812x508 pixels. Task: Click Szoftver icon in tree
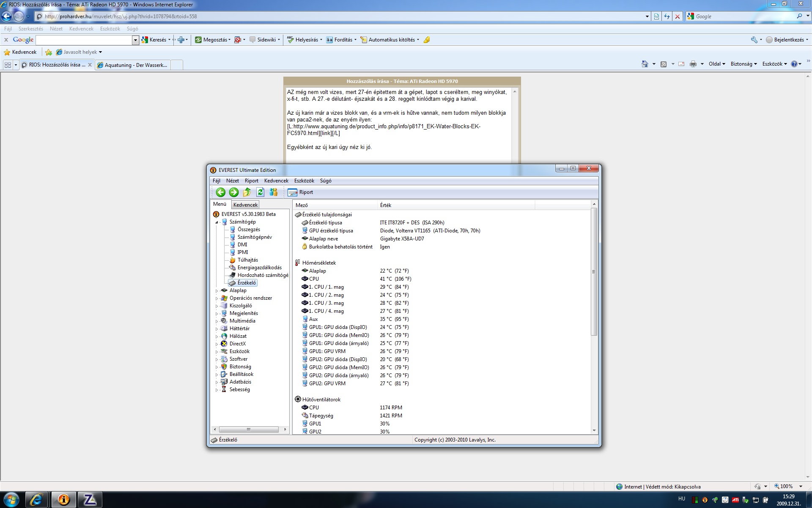pos(224,359)
